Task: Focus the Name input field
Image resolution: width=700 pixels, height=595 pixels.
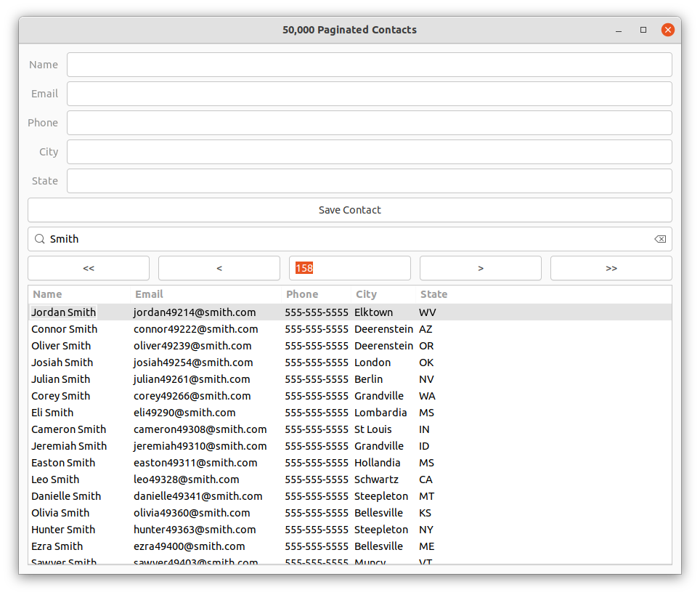Action: 369,65
